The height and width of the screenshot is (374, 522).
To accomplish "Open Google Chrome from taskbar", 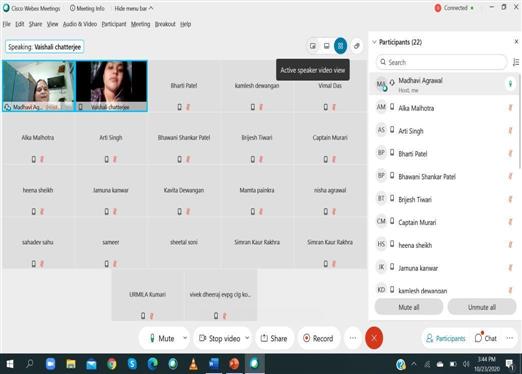I will 112,364.
